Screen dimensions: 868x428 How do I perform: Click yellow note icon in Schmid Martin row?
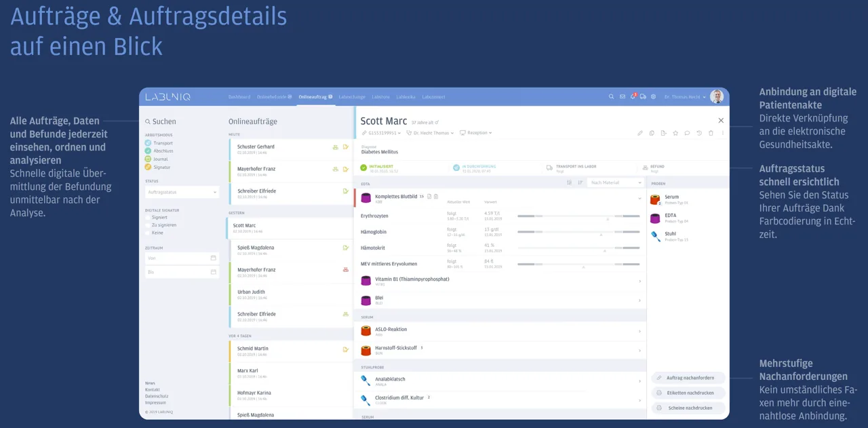pos(345,349)
